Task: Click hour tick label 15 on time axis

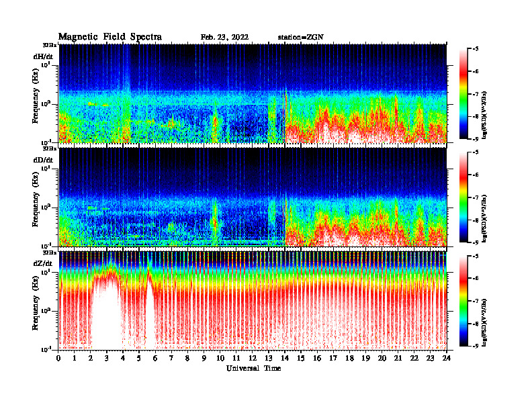Action: 301,359
